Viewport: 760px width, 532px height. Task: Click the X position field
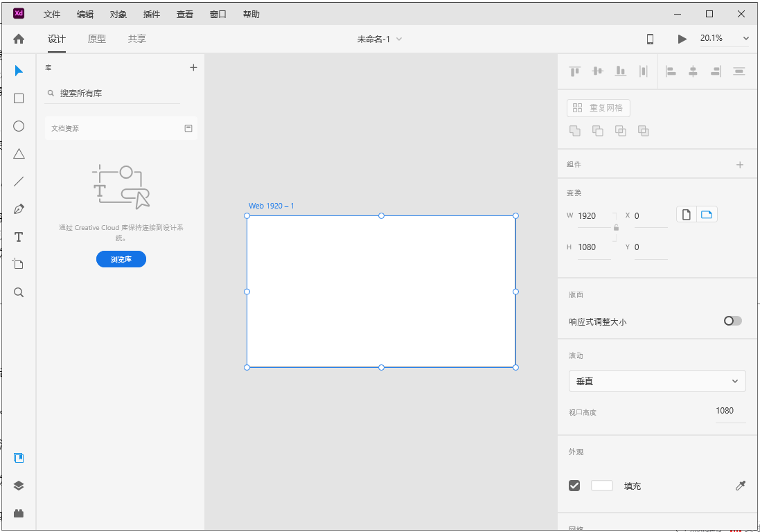[651, 216]
